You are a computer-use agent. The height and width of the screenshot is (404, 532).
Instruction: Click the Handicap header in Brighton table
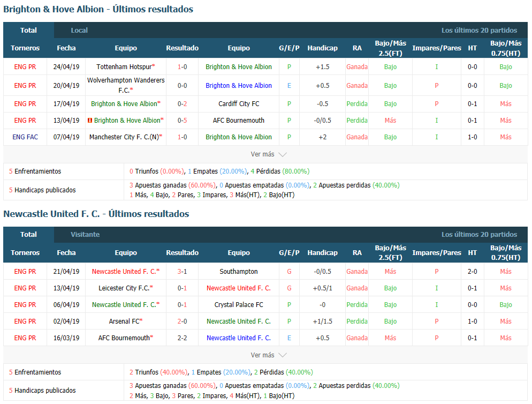pos(322,48)
